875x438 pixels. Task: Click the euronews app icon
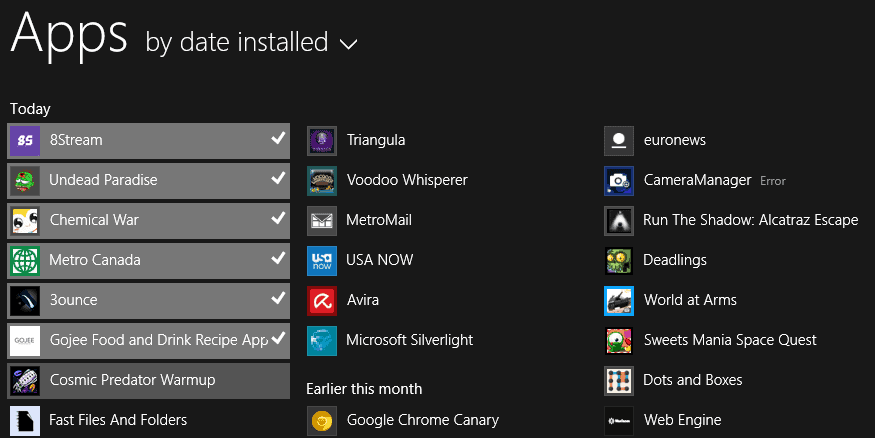pyautogui.click(x=619, y=141)
